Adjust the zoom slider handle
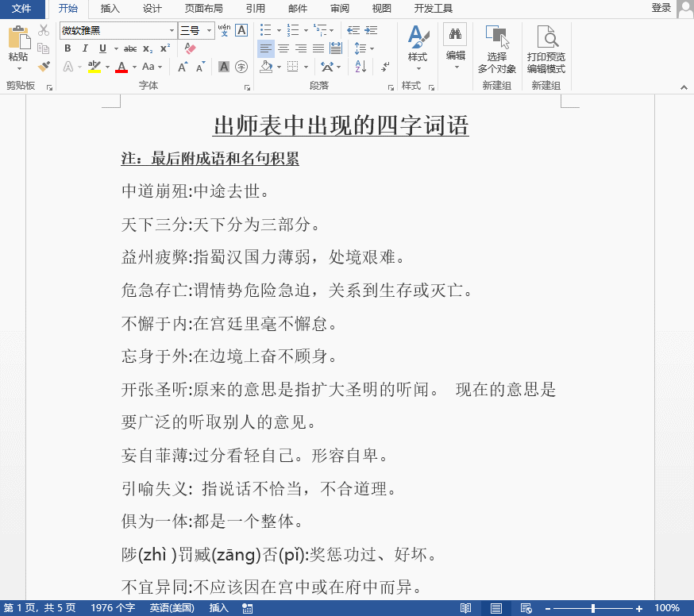The image size is (694, 616). (x=593, y=609)
